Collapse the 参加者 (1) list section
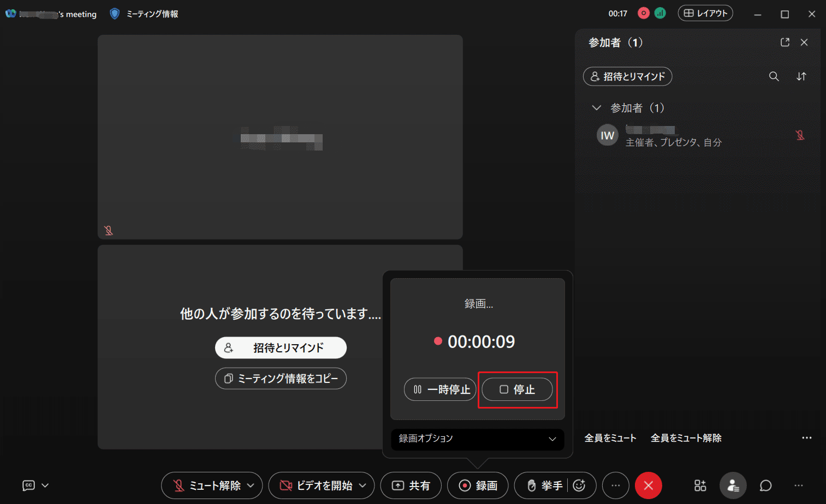 click(597, 108)
